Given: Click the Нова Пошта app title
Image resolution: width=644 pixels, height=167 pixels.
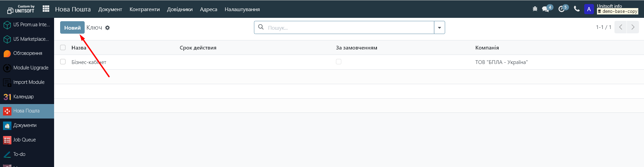Looking at the screenshot, I should click(x=73, y=9).
